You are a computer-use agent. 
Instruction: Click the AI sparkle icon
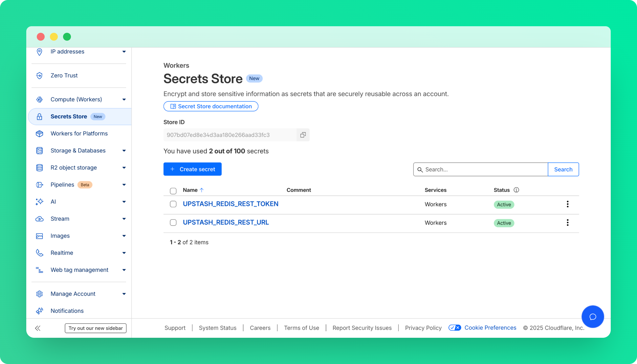(39, 202)
